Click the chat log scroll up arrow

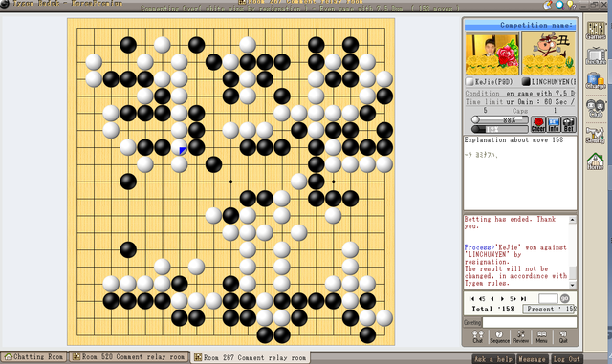pyautogui.click(x=572, y=220)
